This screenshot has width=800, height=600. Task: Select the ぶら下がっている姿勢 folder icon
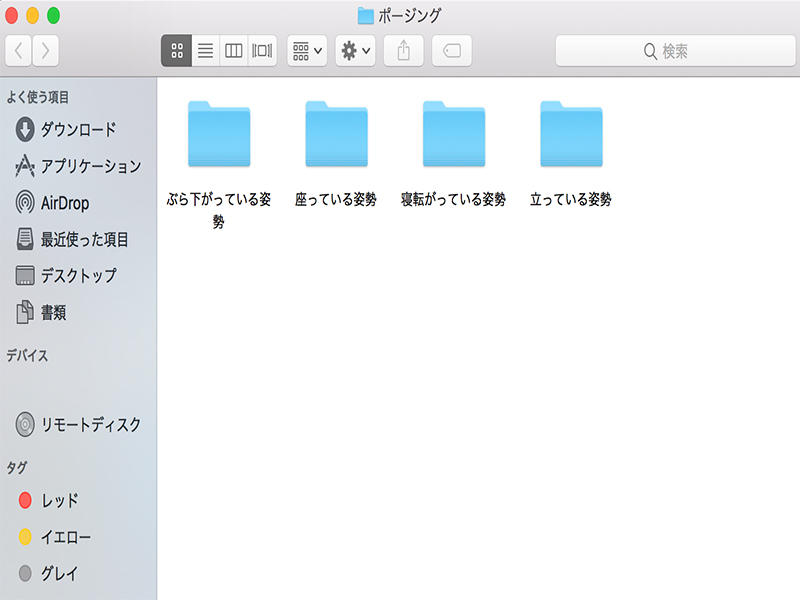[x=219, y=134]
